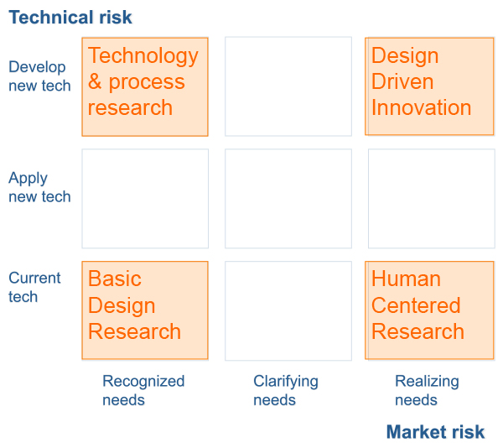Click the 'Realizing needs' column label
Screen dimensions: 503x448
[427, 390]
